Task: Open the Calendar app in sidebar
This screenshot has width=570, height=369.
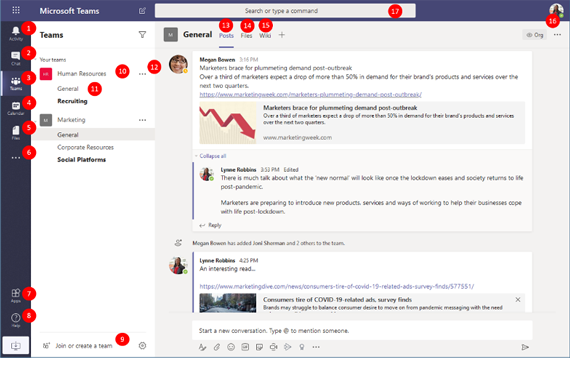Action: (x=16, y=108)
